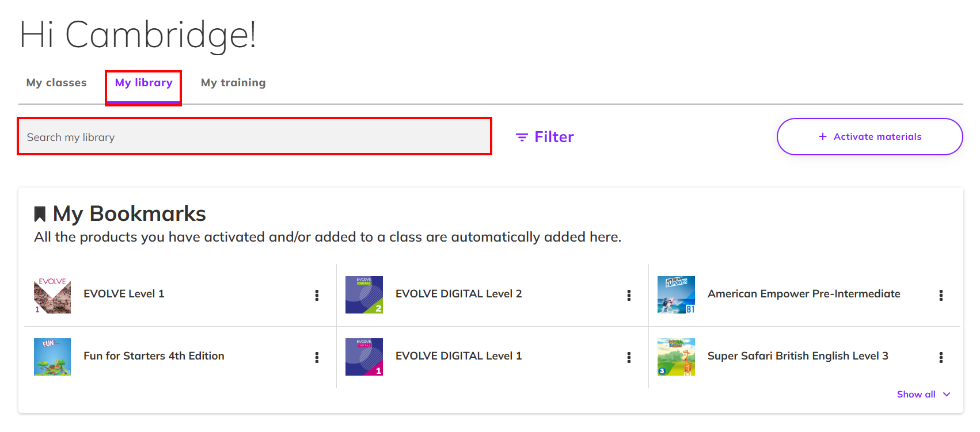Click the American Empower cover thumbnail
The image size is (980, 432).
[676, 295]
